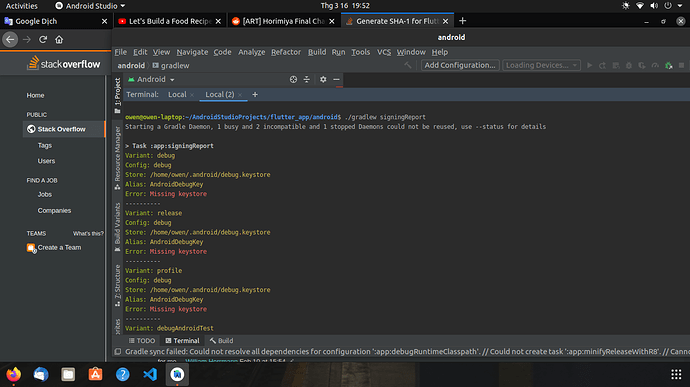690x387 pixels.
Task: Open Firefox from the dock
Action: (x=14, y=374)
